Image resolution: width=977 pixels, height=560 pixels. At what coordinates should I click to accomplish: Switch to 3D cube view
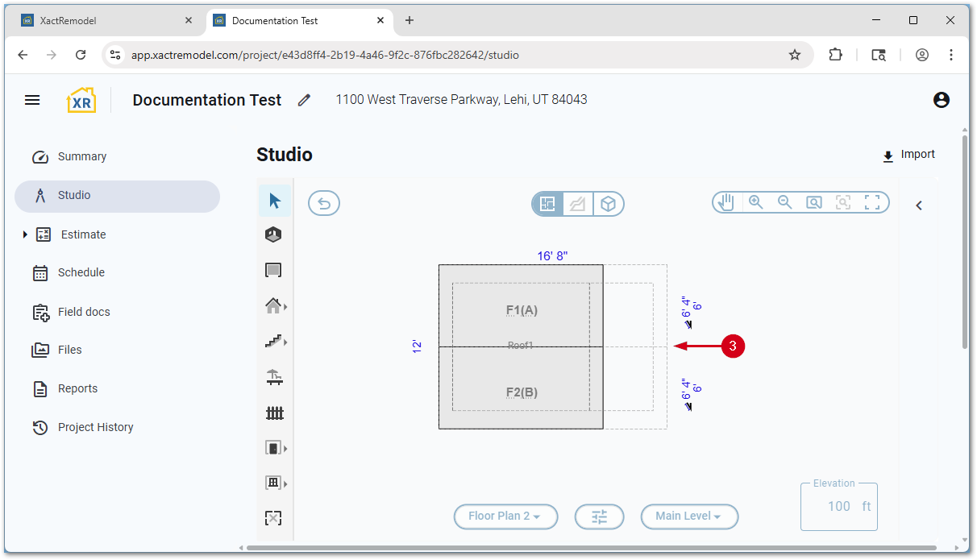click(x=609, y=205)
